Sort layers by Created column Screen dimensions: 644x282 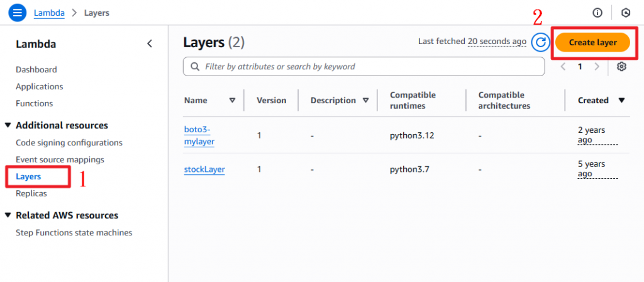[621, 100]
